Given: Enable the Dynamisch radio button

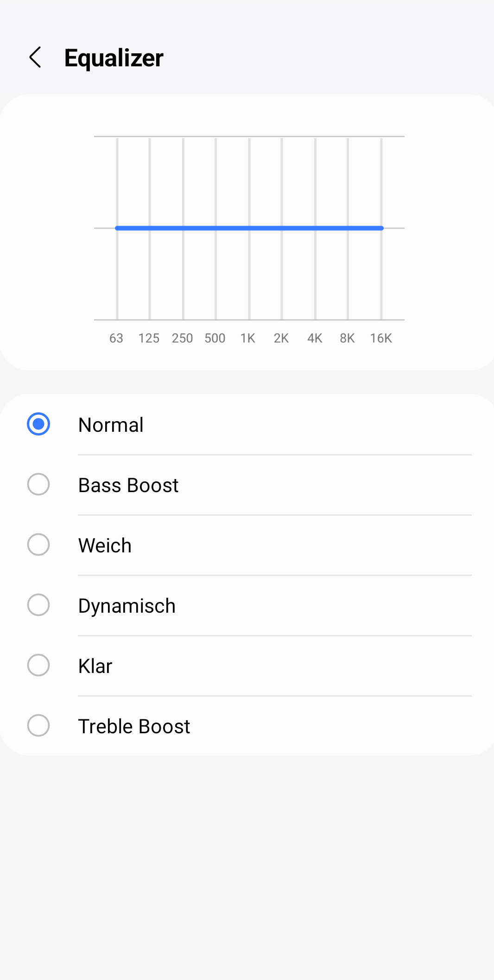Looking at the screenshot, I should (x=38, y=605).
